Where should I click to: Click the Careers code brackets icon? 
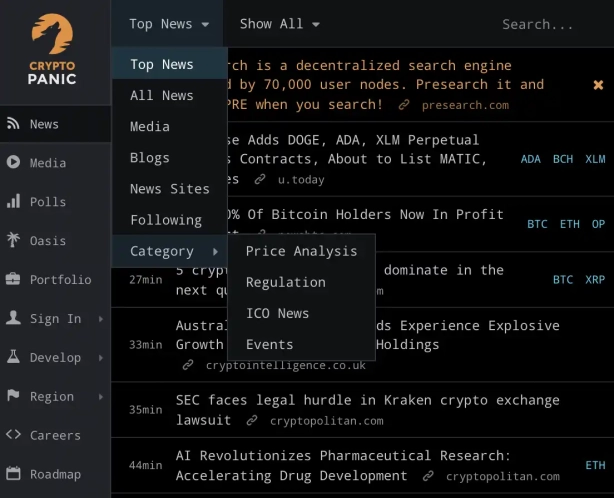pos(13,435)
